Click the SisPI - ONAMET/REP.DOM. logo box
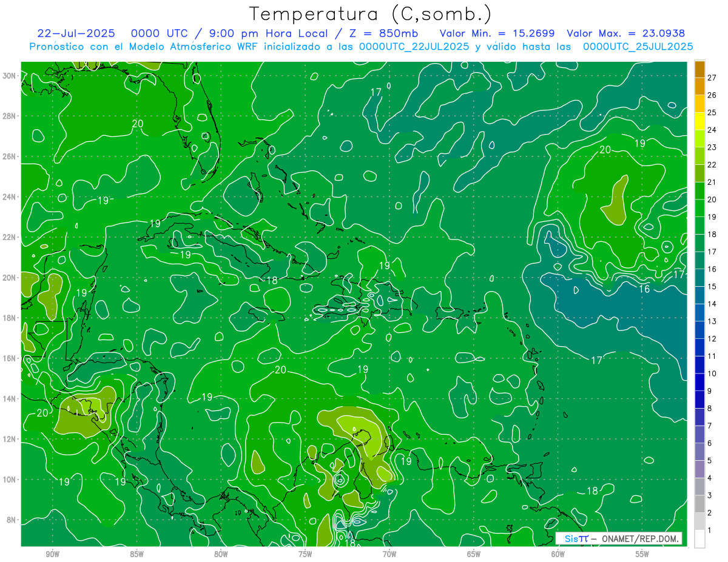The image size is (728, 562). (619, 538)
